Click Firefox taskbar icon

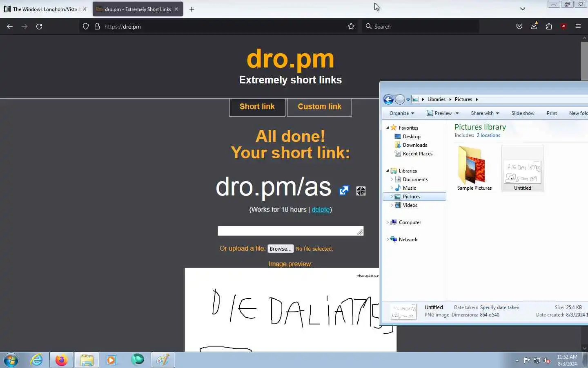(62, 360)
